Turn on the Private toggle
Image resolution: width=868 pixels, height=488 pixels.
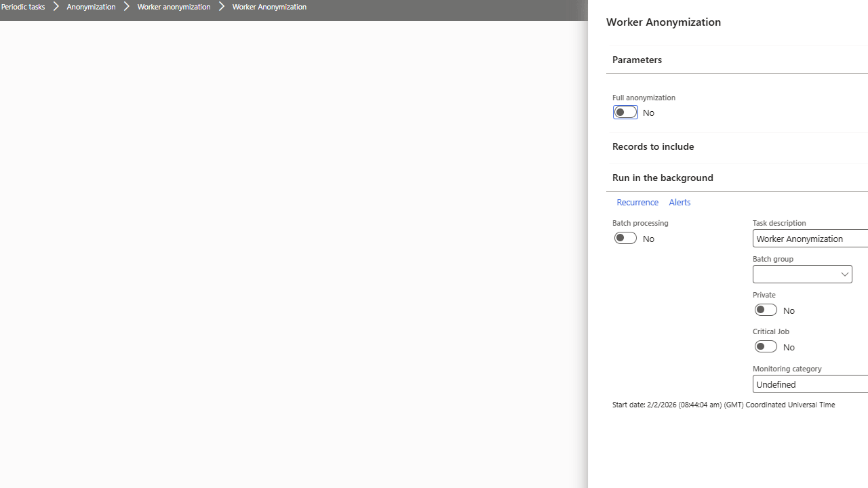766,310
